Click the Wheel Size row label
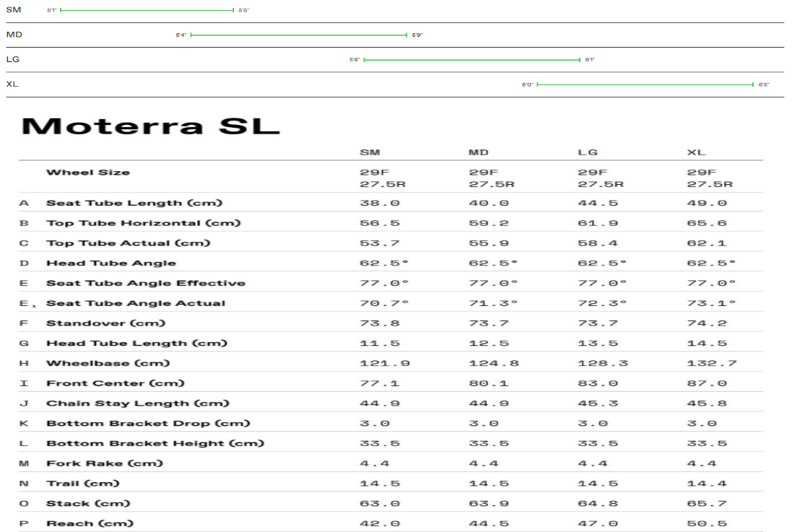This screenshot has width=792, height=532. (x=88, y=173)
